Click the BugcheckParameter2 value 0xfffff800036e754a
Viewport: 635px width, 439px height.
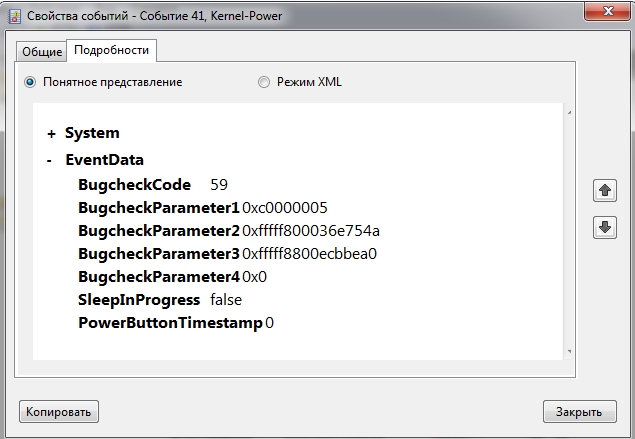coord(311,231)
